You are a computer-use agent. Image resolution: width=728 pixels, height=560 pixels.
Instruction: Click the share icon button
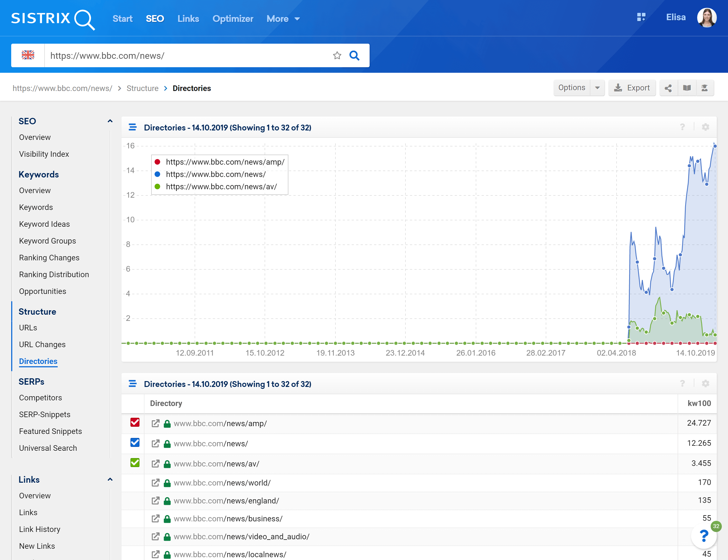coord(668,88)
